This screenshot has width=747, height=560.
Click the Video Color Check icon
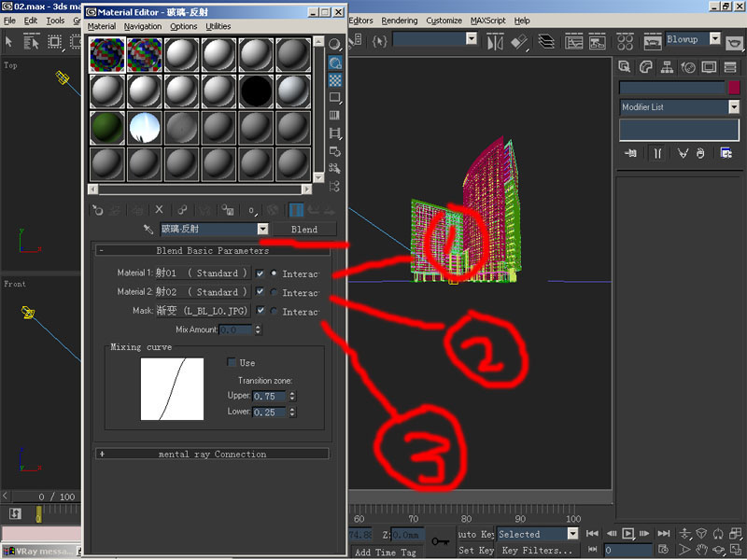335,115
